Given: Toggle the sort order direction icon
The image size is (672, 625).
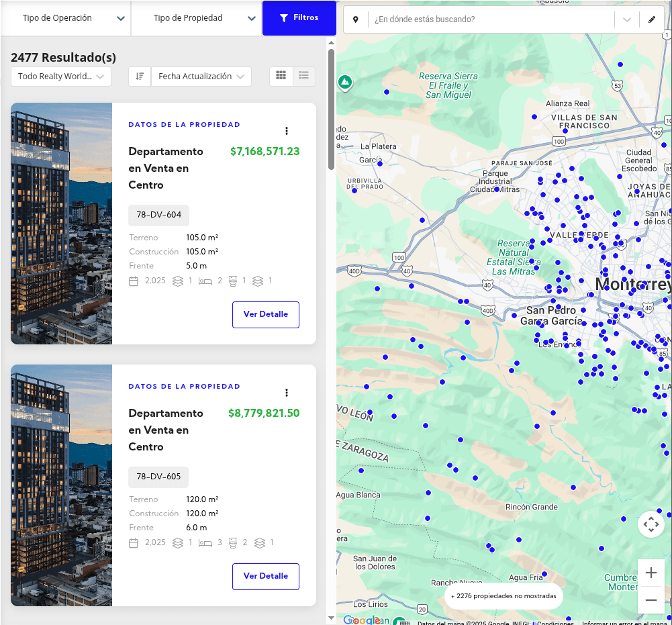Looking at the screenshot, I should 140,77.
